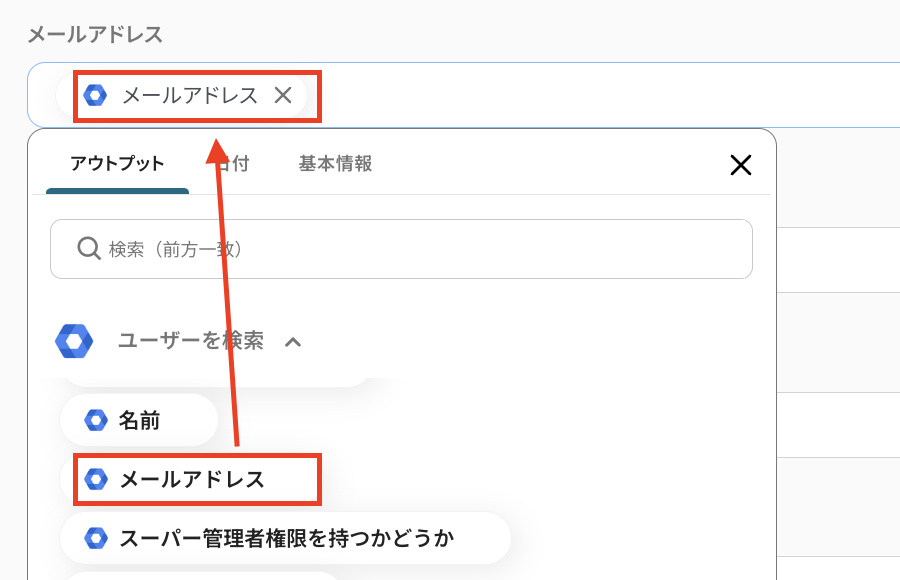Focus the 検索（前方一致） search box
The height and width of the screenshot is (580, 900).
point(420,249)
